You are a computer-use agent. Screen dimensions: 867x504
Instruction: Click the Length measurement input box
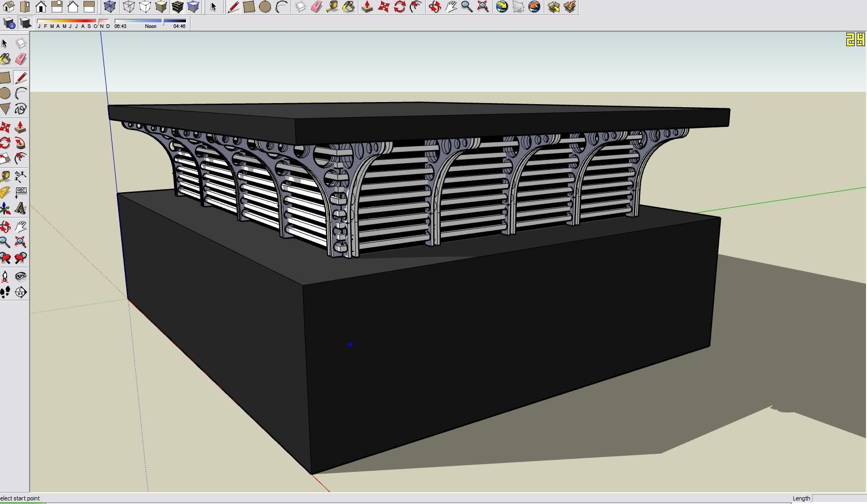[839, 498]
